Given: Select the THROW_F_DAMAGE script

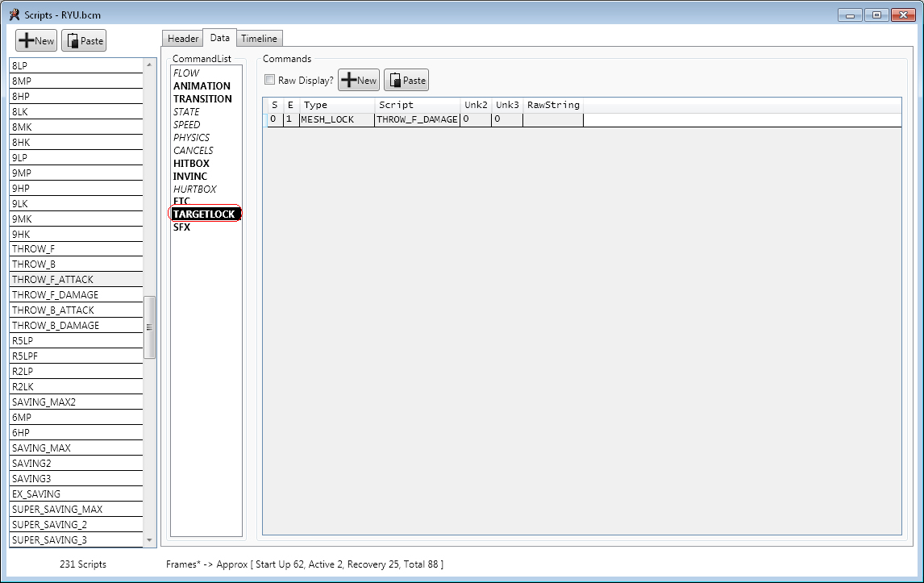Looking at the screenshot, I should pos(55,295).
